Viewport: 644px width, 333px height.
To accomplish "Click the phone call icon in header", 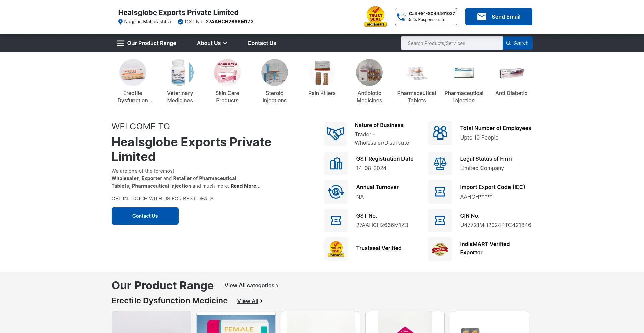I will point(401,17).
